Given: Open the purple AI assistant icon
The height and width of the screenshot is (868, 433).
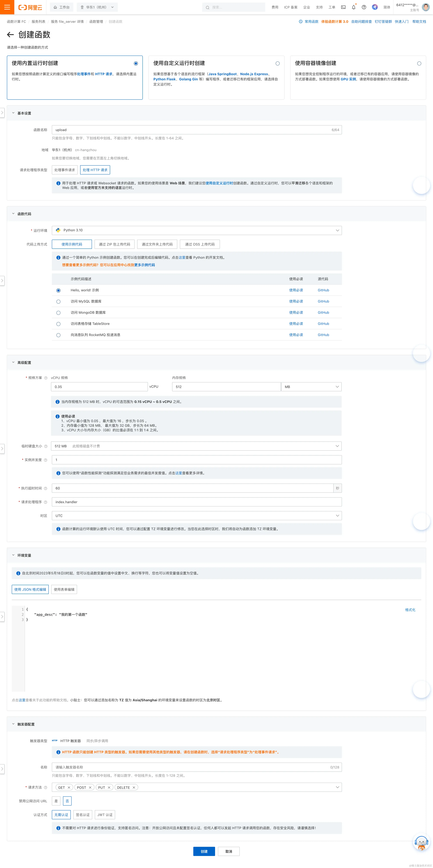Looking at the screenshot, I should (x=375, y=7).
